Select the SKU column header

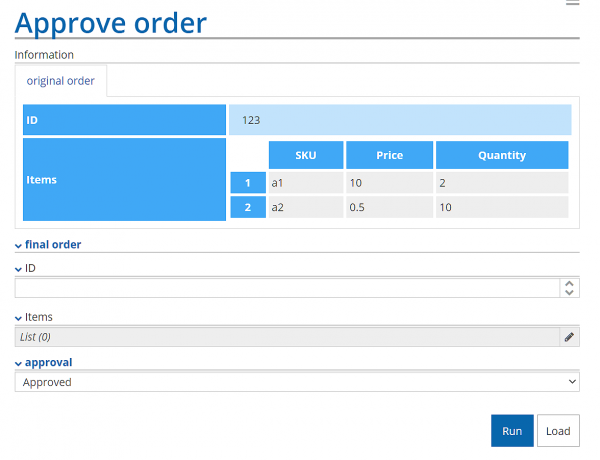(305, 155)
